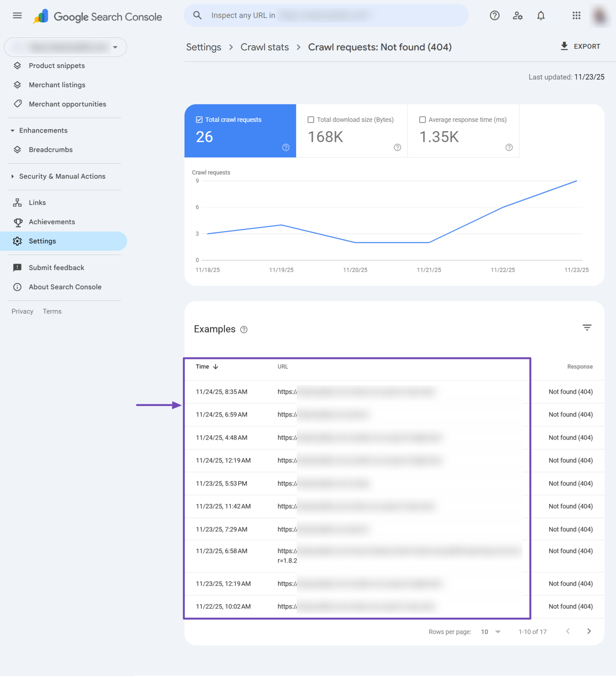Select Merchant listings in the sidebar
The height and width of the screenshot is (677, 616).
[x=57, y=84]
